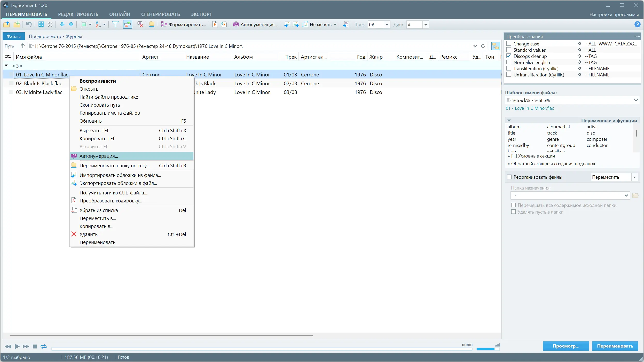Open the filename template dropdown
Image resolution: width=644 pixels, height=362 pixels.
(636, 100)
